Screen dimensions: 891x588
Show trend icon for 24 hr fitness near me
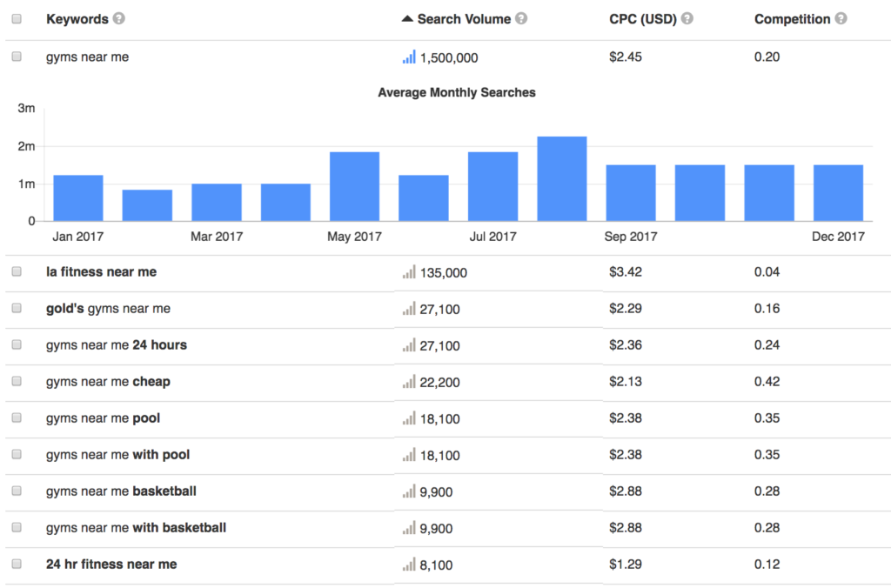pyautogui.click(x=409, y=565)
